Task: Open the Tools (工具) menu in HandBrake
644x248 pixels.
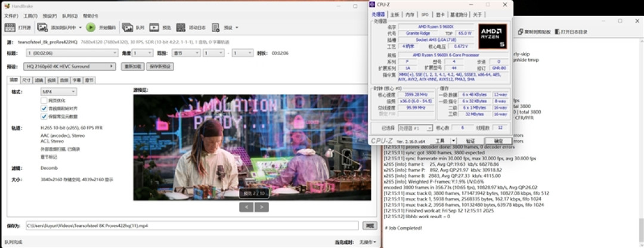Action: (x=30, y=16)
